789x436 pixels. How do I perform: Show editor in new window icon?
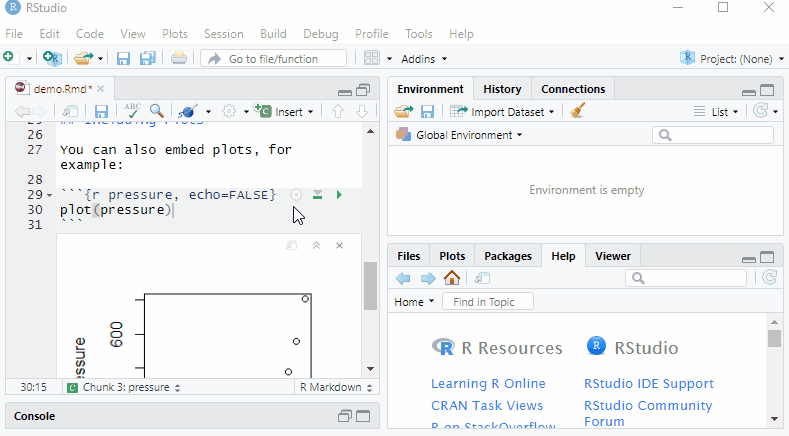[70, 111]
